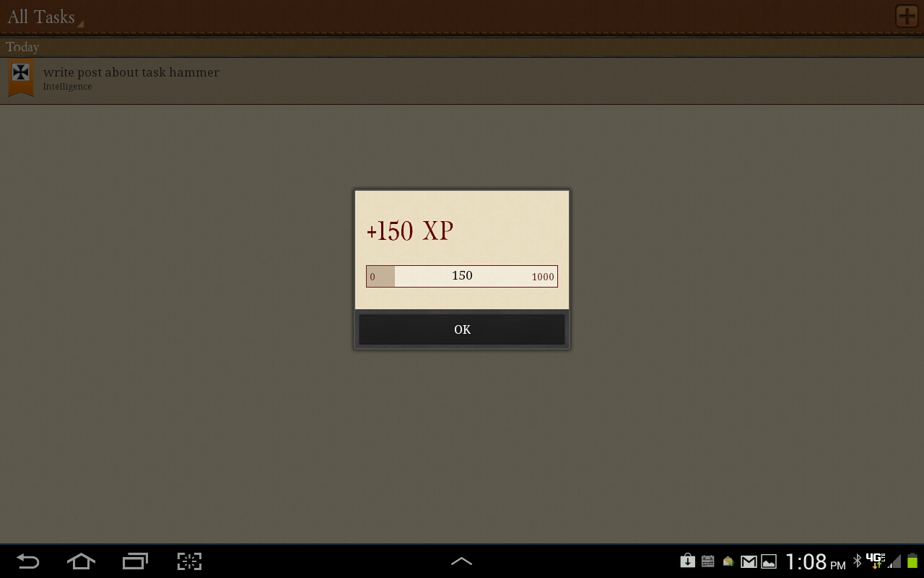Viewport: 924px width, 578px height.
Task: Click the Intelligence label under the task
Action: click(x=67, y=87)
